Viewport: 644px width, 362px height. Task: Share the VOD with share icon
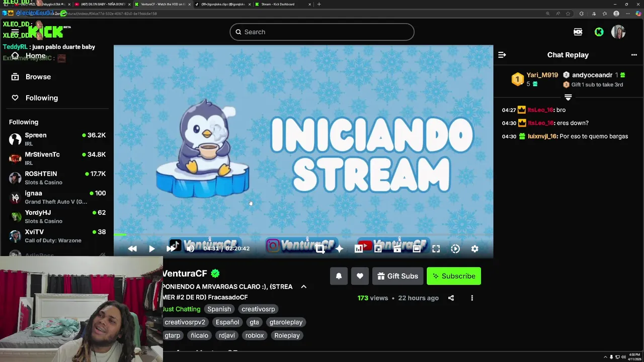click(451, 298)
